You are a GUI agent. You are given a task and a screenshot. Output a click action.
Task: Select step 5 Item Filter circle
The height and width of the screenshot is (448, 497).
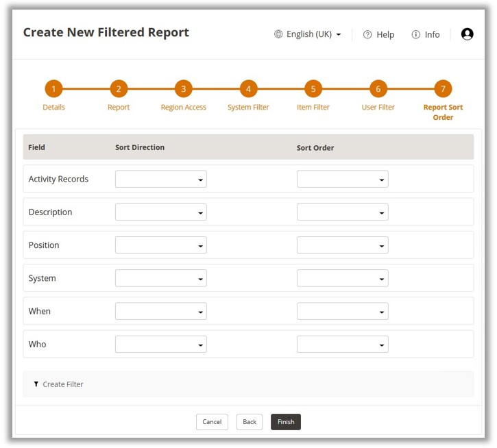click(313, 89)
